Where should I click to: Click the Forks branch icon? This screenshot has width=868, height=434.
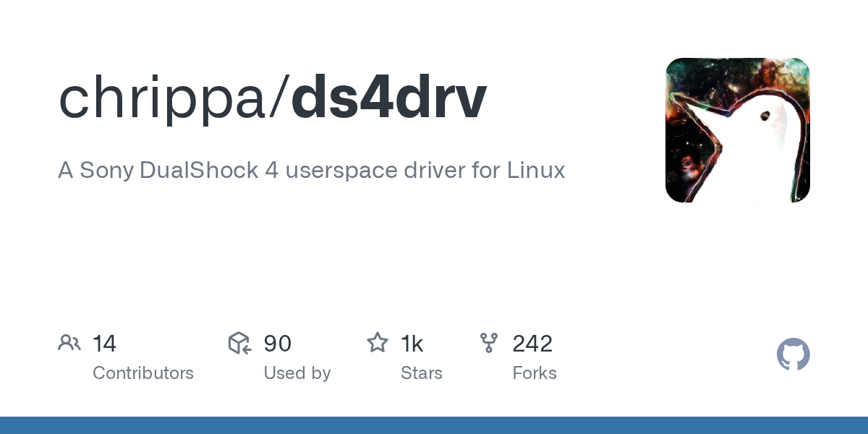[489, 343]
